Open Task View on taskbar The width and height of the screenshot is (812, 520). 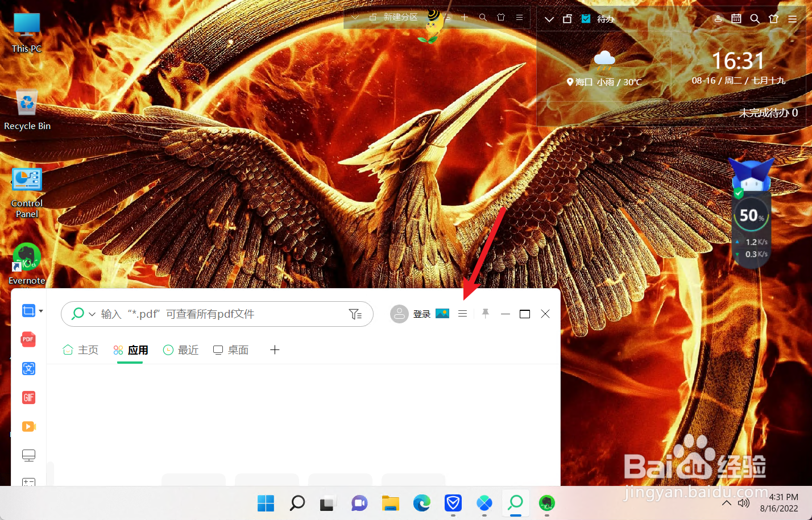pyautogui.click(x=328, y=503)
